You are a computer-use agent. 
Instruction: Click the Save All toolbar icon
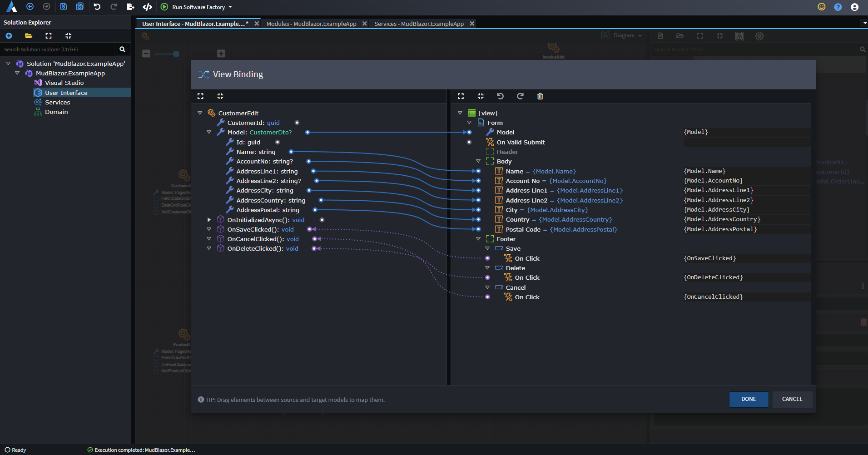80,7
